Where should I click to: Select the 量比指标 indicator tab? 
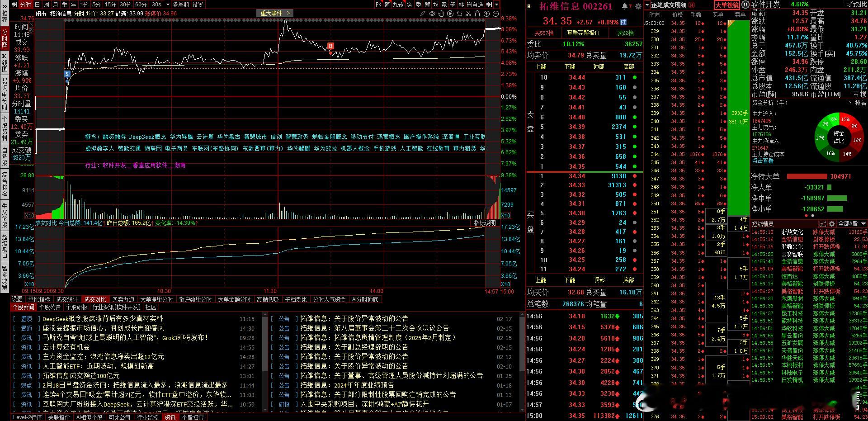point(39,299)
